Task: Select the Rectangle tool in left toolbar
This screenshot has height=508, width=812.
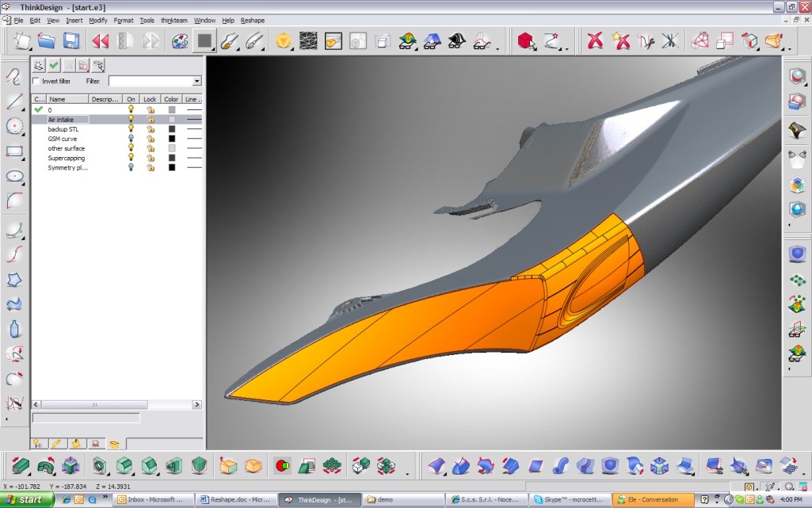Action: pos(14,151)
